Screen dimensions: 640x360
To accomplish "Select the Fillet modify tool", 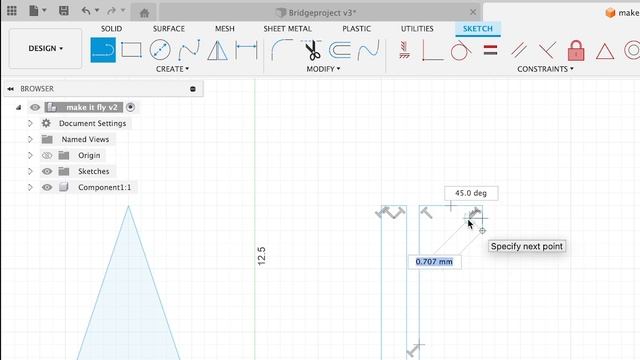I will [x=282, y=50].
